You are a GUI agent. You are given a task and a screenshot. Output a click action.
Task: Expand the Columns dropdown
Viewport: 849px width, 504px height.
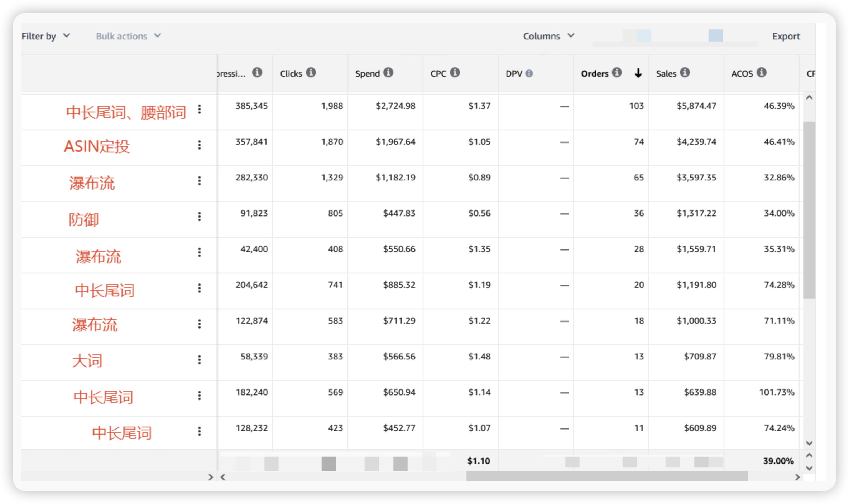549,36
